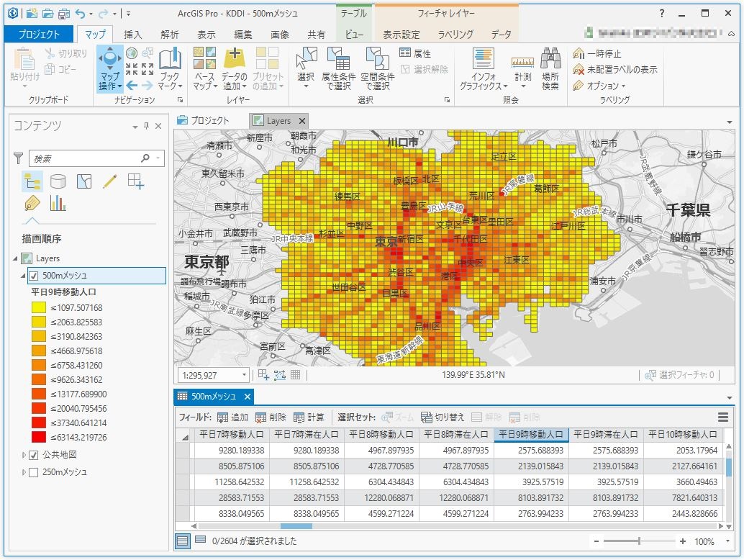Switch to the 解析 ribbon tab
The width and height of the screenshot is (744, 560).
point(169,34)
